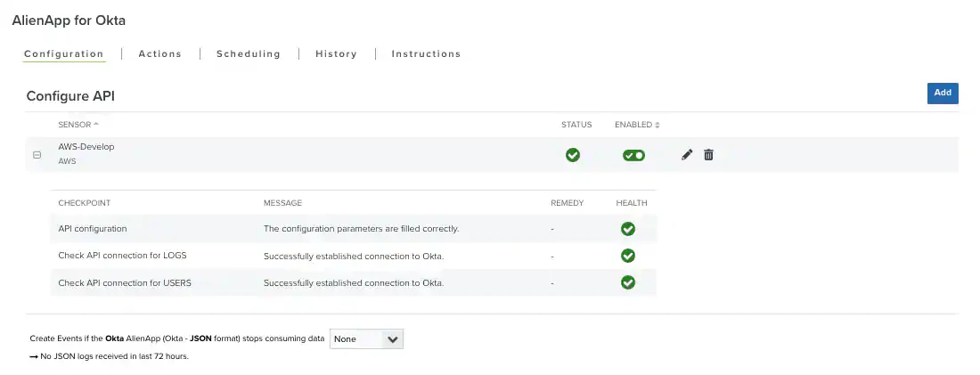Open the Instructions tab
Screen dimensions: 980x375
tap(426, 54)
